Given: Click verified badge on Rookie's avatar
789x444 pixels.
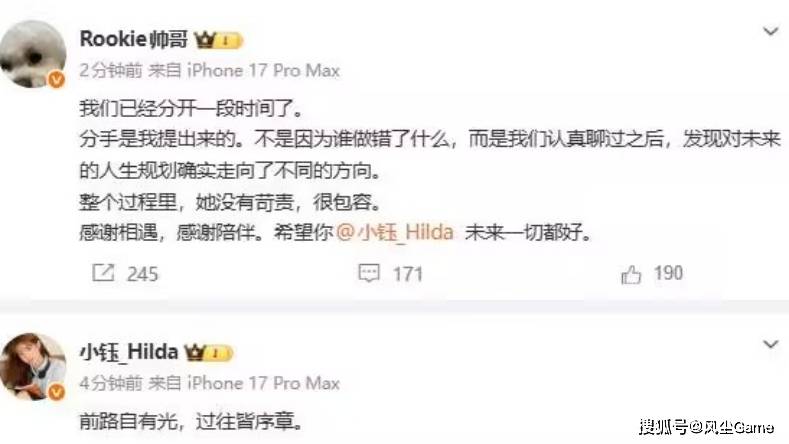Looking at the screenshot, I should [x=56, y=79].
